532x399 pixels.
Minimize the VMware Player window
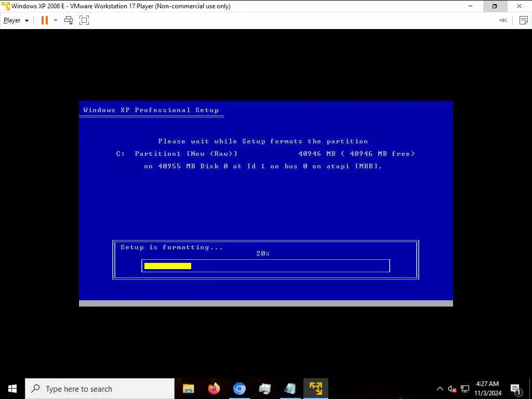(470, 6)
